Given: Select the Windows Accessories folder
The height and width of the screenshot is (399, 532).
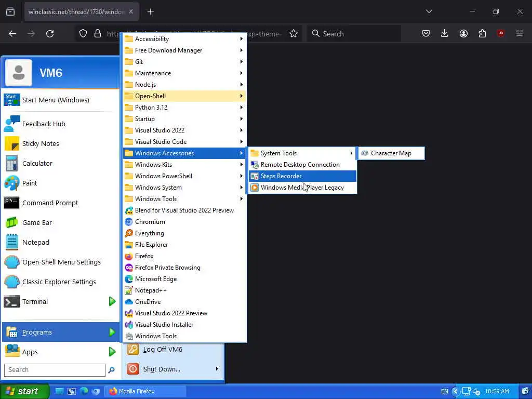Looking at the screenshot, I should 184,153.
